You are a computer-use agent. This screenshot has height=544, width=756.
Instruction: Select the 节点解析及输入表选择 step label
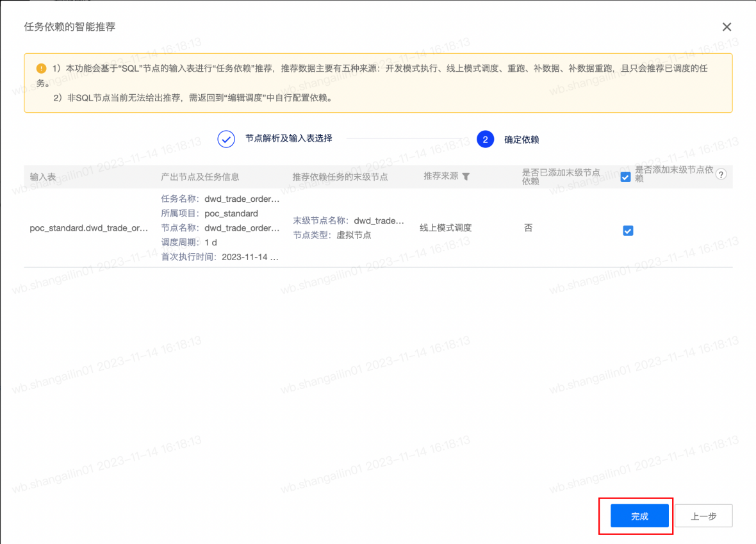(289, 138)
